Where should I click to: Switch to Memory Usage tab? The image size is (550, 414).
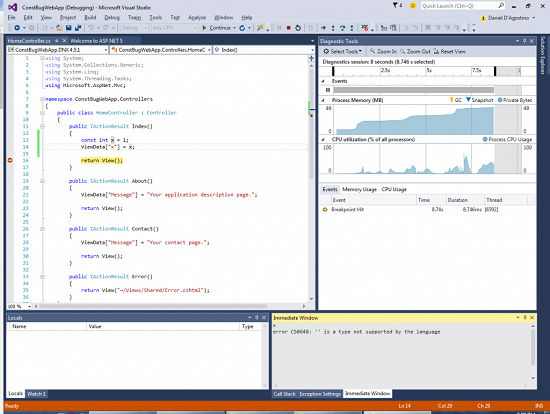tap(359, 189)
